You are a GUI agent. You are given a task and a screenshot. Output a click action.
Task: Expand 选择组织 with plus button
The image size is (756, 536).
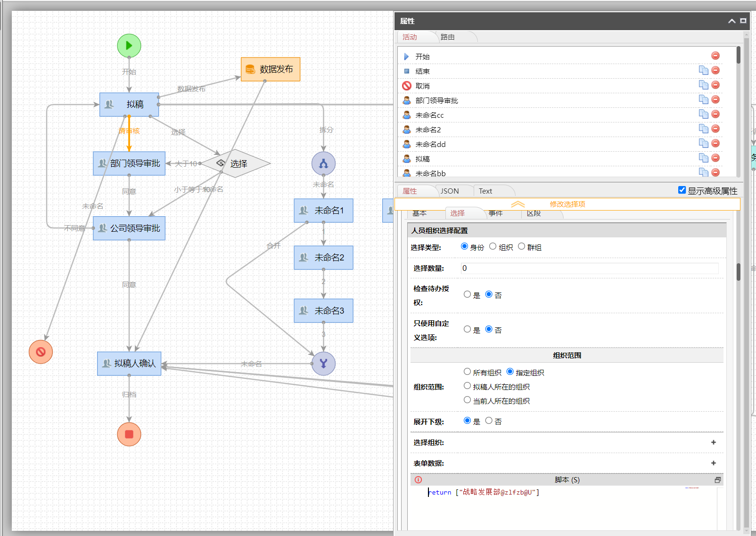pos(713,442)
